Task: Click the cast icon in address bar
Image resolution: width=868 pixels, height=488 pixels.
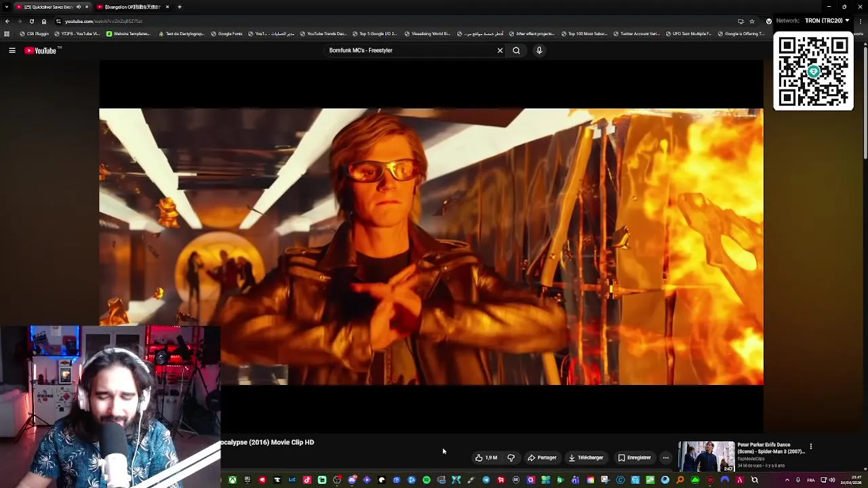Action: [741, 21]
